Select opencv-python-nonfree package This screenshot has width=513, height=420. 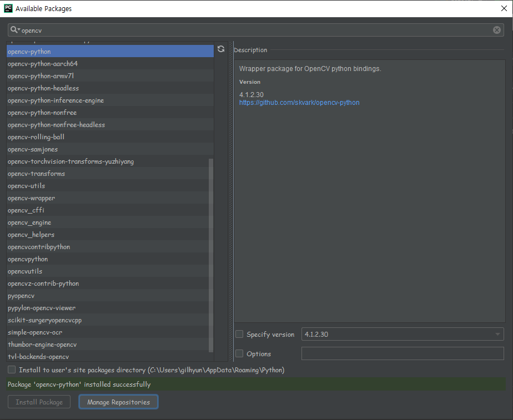pyautogui.click(x=110, y=113)
